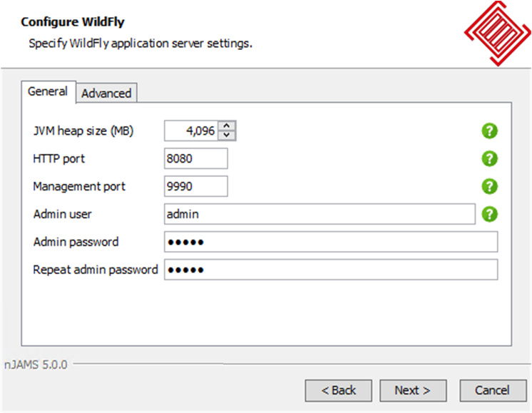
Task: Decrease JVM heap size with down arrow
Action: [227, 136]
